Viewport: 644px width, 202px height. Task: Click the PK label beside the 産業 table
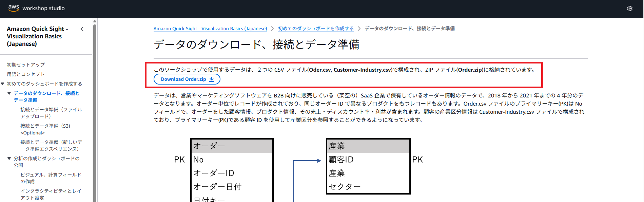pos(417,160)
